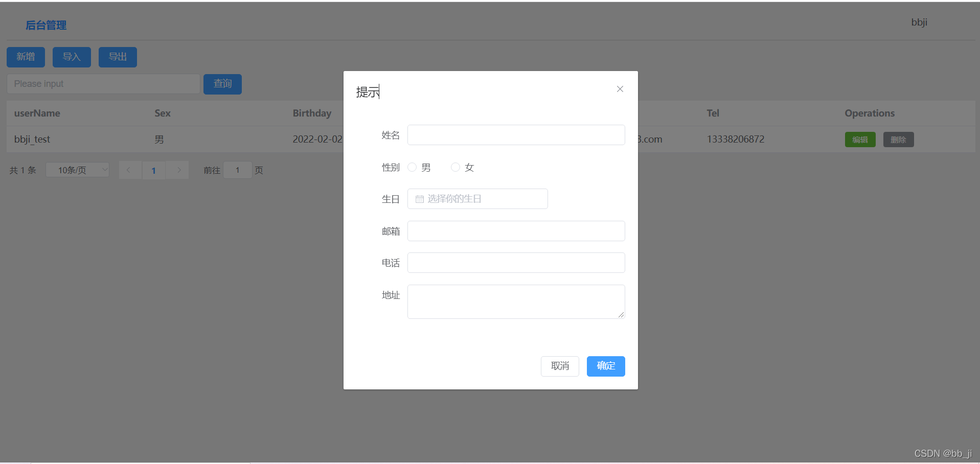Viewport: 980px width, 464px height.
Task: Click the 13338206872 phone cell
Action: (x=735, y=139)
